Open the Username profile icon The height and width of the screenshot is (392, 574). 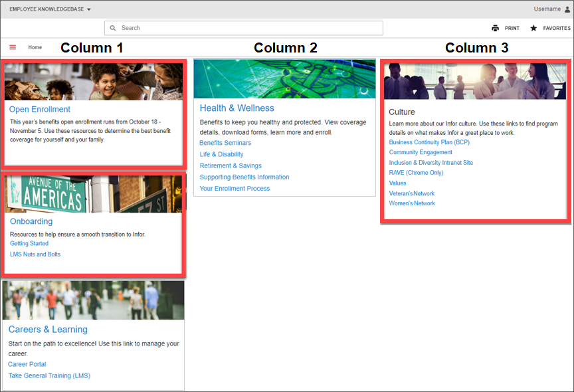click(567, 9)
